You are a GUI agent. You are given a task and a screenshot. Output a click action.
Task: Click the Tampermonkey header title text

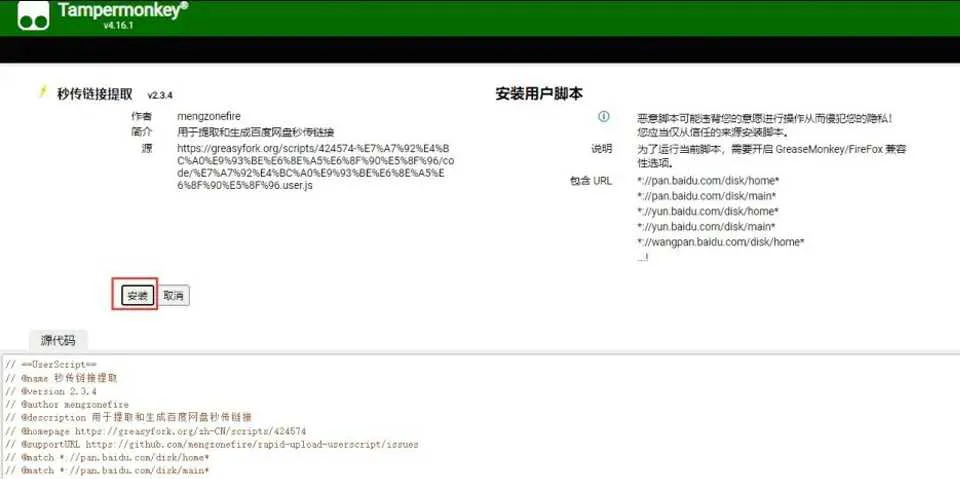[123, 10]
